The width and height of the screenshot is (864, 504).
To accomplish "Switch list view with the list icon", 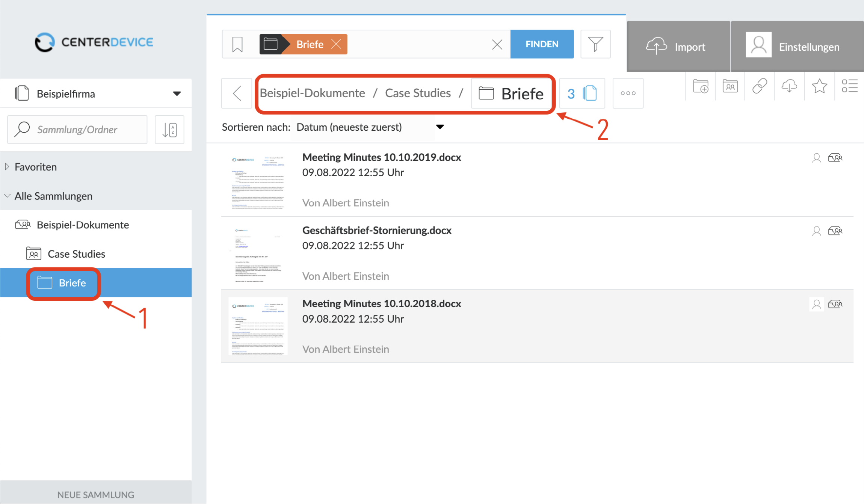I will pyautogui.click(x=849, y=86).
